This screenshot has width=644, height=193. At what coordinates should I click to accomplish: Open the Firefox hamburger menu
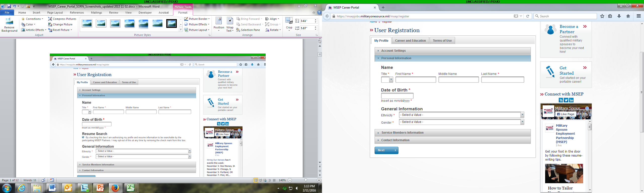coord(638,16)
